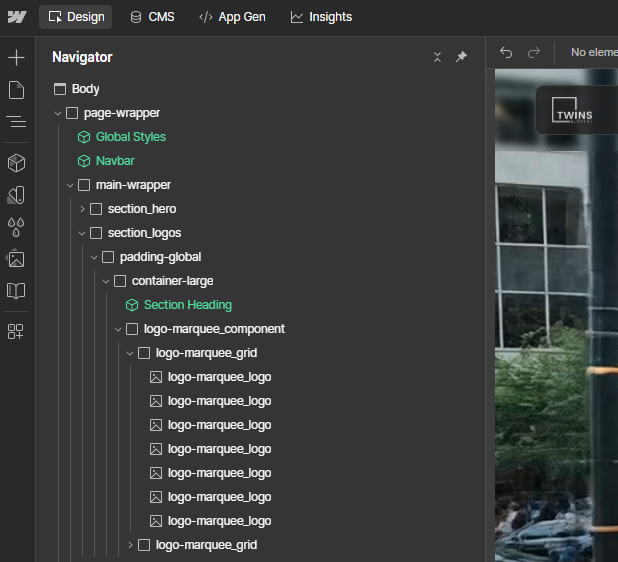Switch to Design mode tab

coord(76,17)
